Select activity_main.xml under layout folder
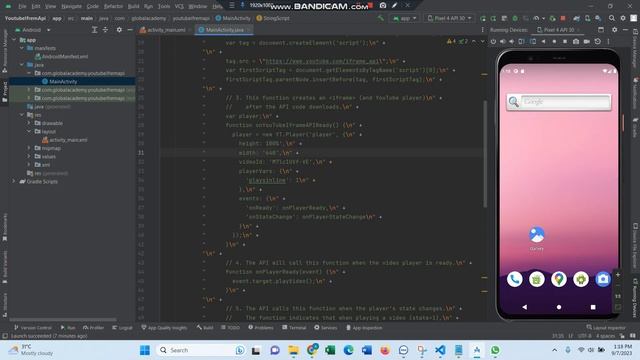Screen dimensions: 640x360 pyautogui.click(x=64, y=140)
